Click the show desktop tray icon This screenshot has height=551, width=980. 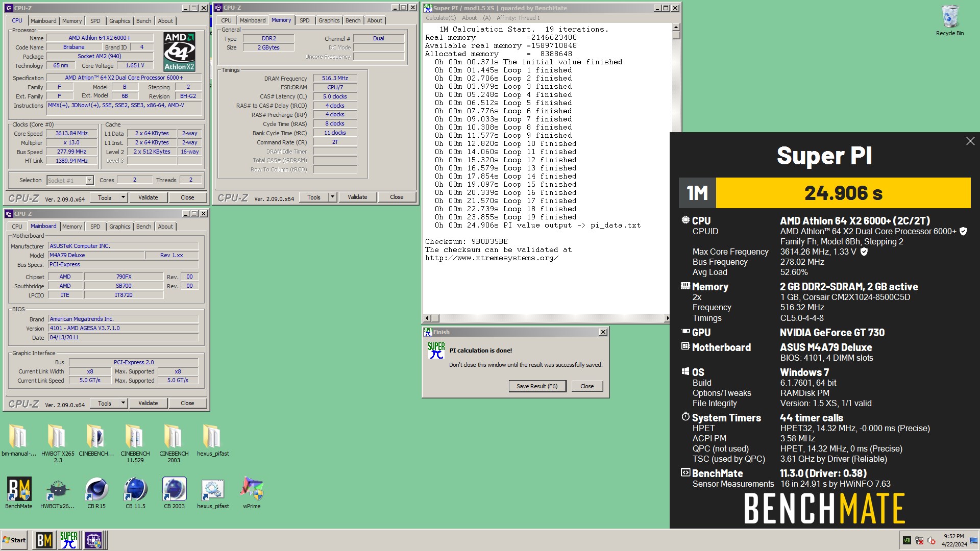point(974,540)
